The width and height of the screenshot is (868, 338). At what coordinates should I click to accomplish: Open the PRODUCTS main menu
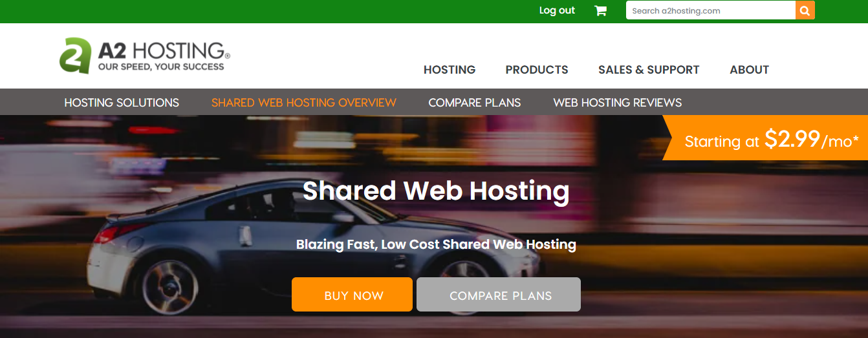point(537,70)
